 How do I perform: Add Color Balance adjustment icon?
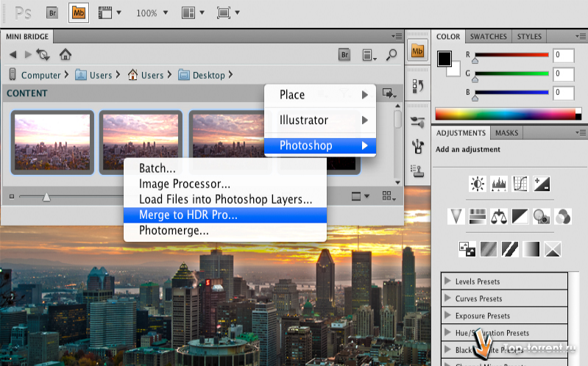499,217
